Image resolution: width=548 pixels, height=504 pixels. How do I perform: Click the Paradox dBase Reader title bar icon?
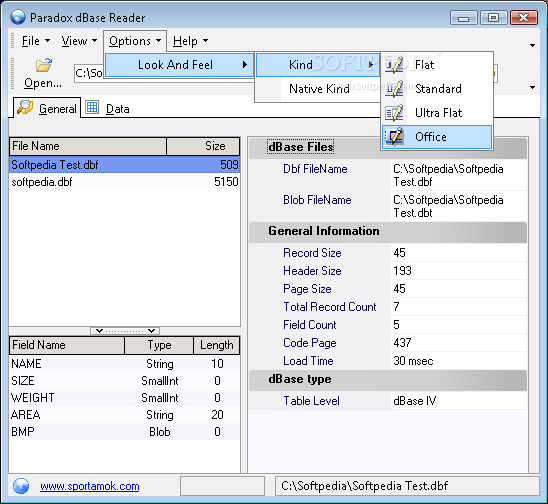18,17
